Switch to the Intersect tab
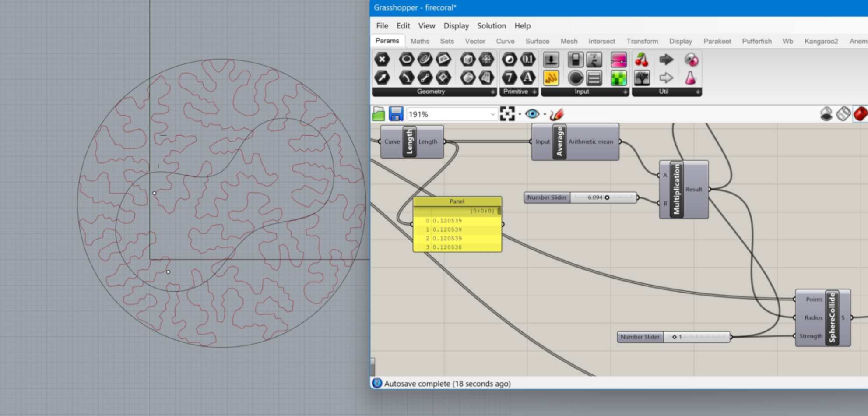868x416 pixels. click(x=601, y=41)
